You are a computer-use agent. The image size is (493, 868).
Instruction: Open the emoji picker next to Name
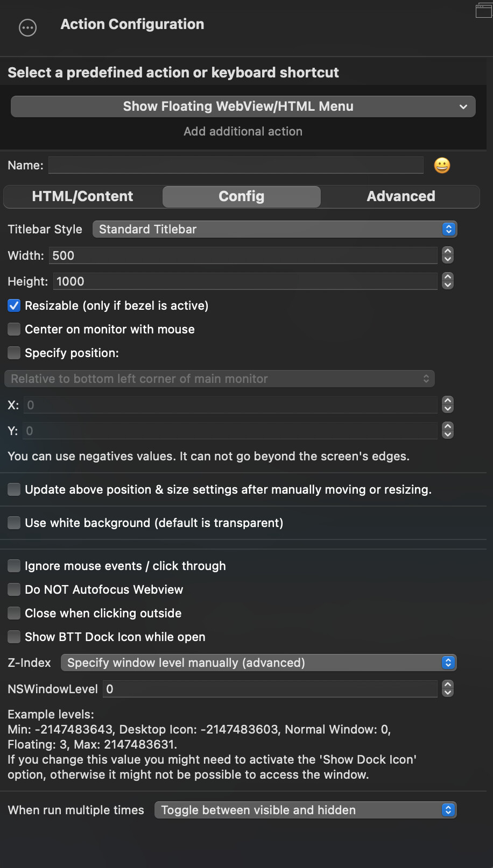(x=442, y=166)
